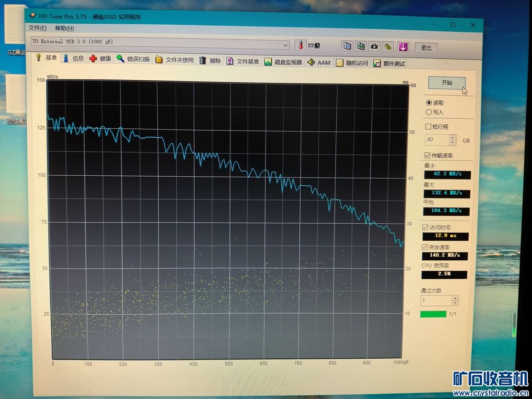This screenshot has height=399, width=532.
Task: Click the 140.2 MB/s burst rate value
Action: (x=445, y=256)
